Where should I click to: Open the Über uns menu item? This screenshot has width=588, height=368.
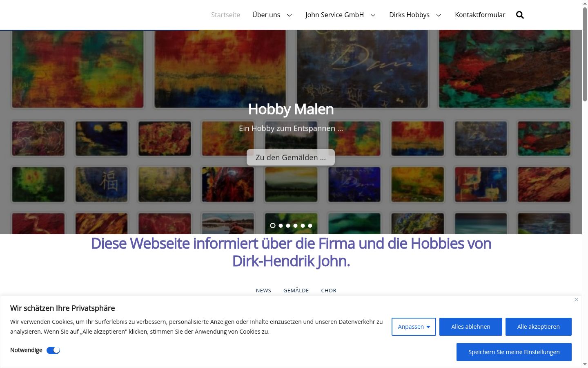266,15
